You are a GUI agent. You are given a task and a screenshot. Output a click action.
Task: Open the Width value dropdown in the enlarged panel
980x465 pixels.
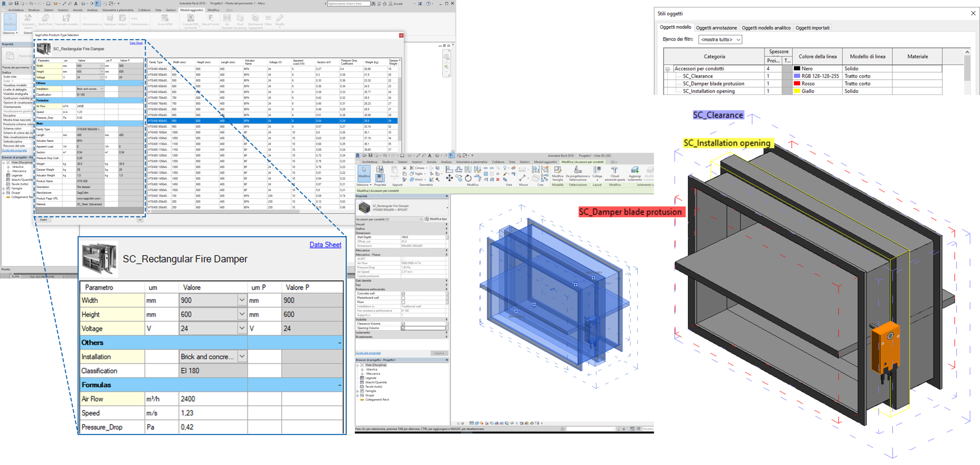242,300
